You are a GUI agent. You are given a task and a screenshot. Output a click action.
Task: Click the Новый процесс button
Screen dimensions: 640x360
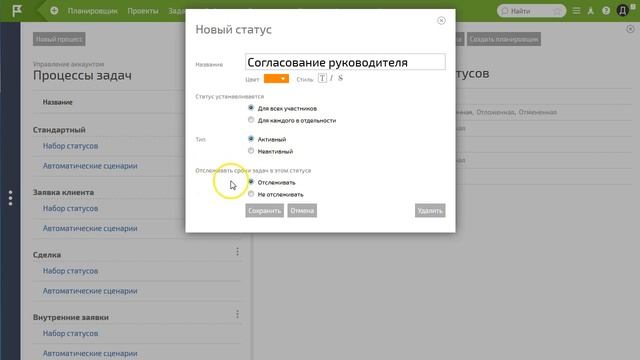[59, 39]
